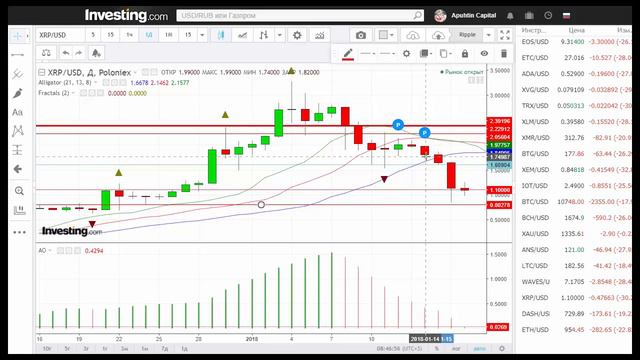This screenshot has height=360, width=640.
Task: Select the 7д date range
Action: click(x=165, y=349)
